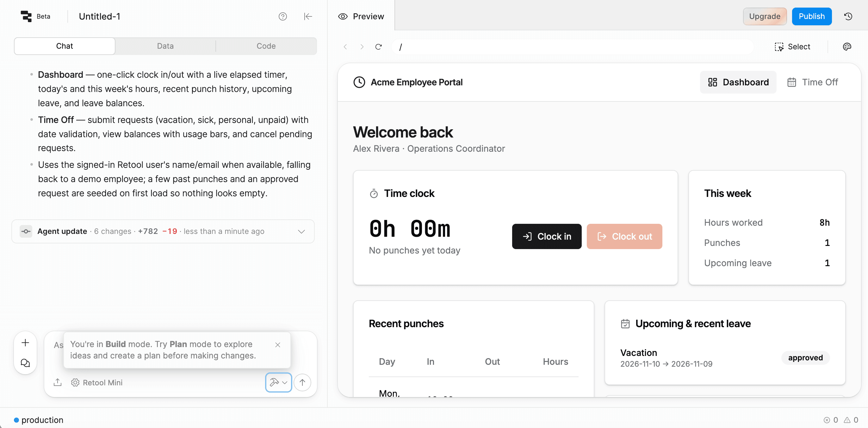Open version history clock icon

848,16
